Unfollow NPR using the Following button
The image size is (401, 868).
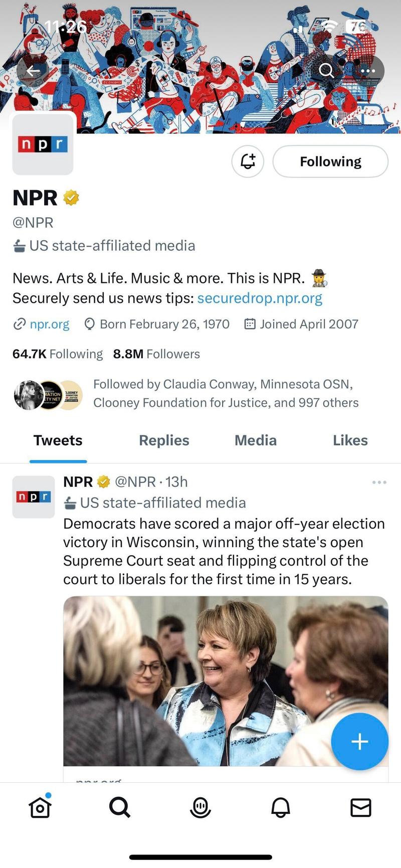(x=330, y=161)
